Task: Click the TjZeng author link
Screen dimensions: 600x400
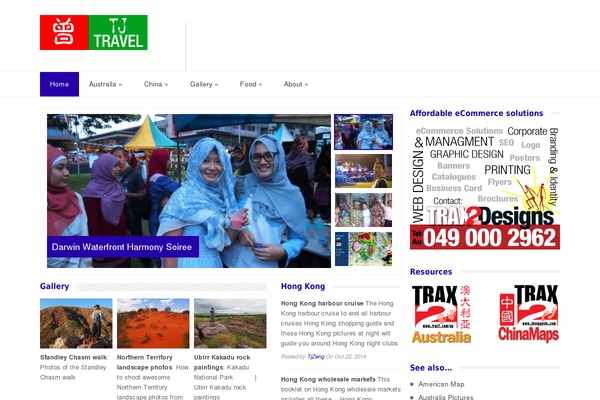Action: (316, 357)
